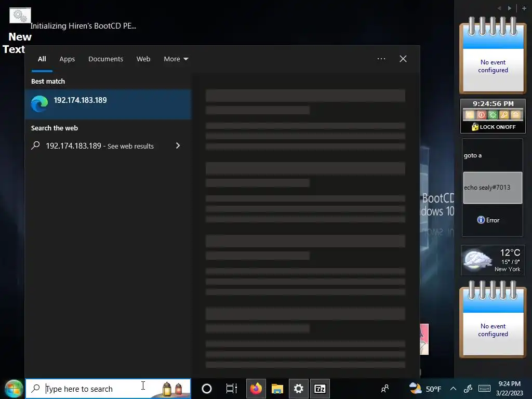This screenshot has height=399, width=532.
Task: Click the green restart icon in gadget
Action: [x=493, y=115]
